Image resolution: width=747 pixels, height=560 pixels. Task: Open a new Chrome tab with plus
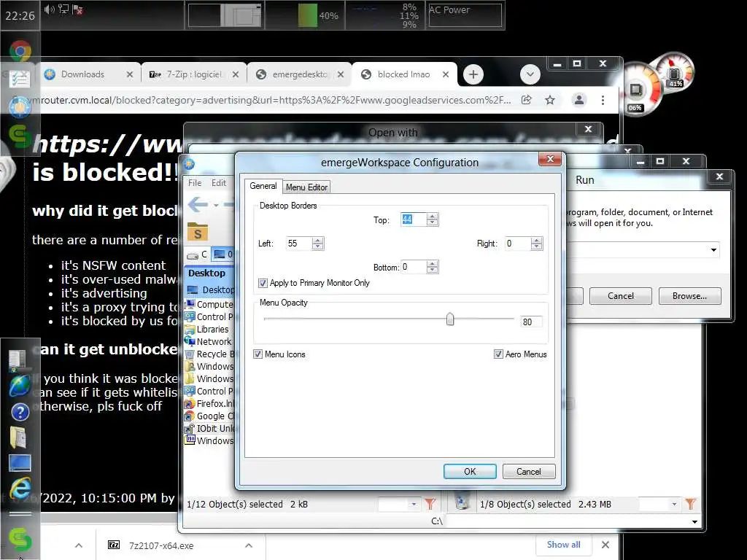click(473, 74)
